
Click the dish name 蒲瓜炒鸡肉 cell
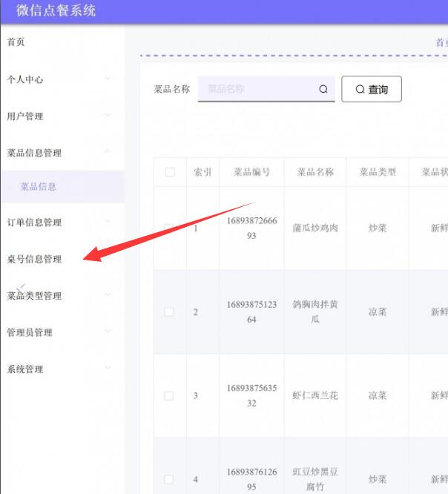(x=315, y=228)
